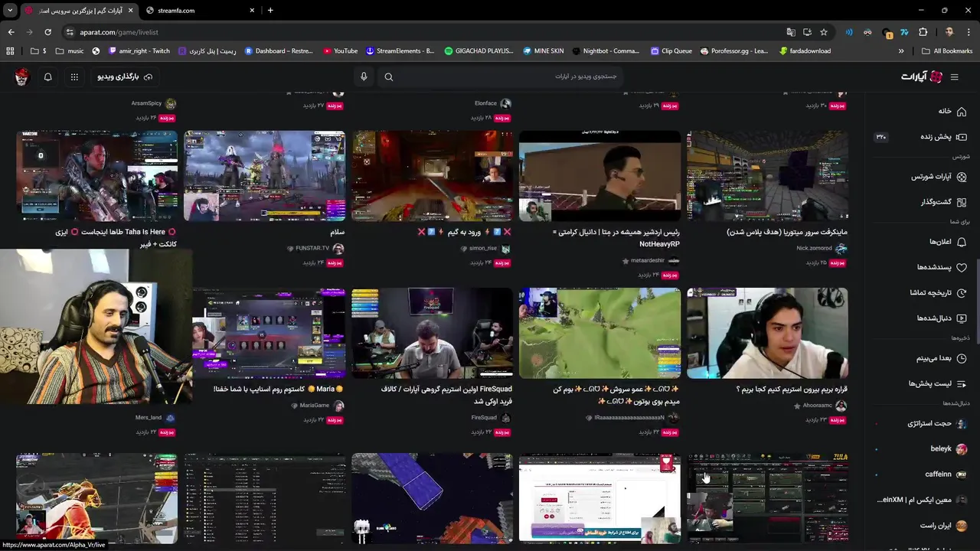980x551 pixels.
Task: Click the address bar URL aparat.com/game/livelist
Action: coord(119,32)
